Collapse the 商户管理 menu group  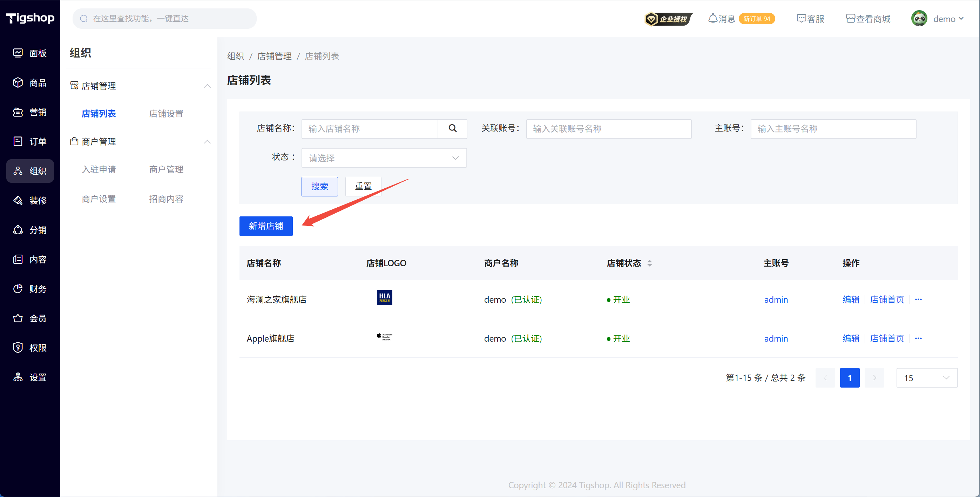pyautogui.click(x=207, y=142)
